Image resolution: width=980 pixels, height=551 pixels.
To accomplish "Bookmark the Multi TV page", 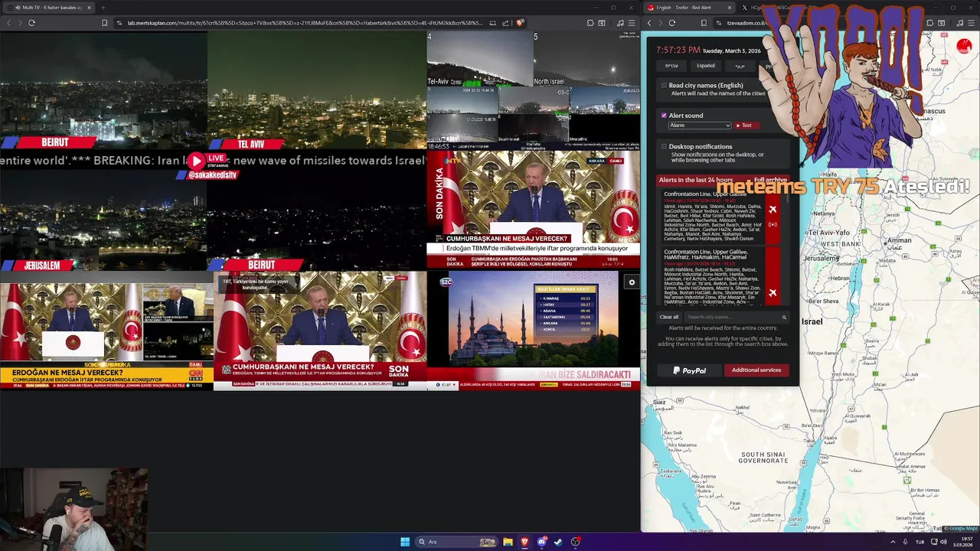I will (x=104, y=23).
